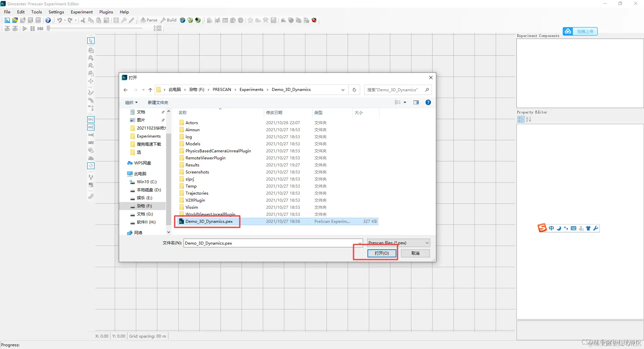Click the 打开(O) open button

point(382,253)
